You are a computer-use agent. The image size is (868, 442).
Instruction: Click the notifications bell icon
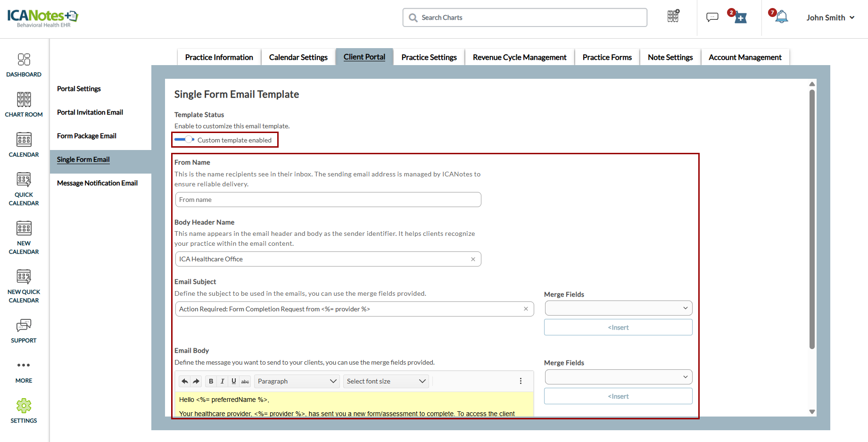point(781,17)
